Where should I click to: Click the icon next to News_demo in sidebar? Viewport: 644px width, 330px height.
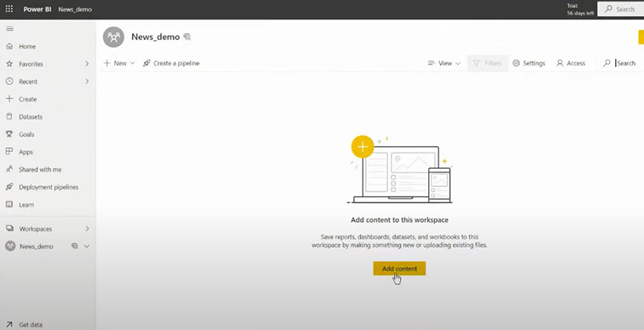[74, 246]
